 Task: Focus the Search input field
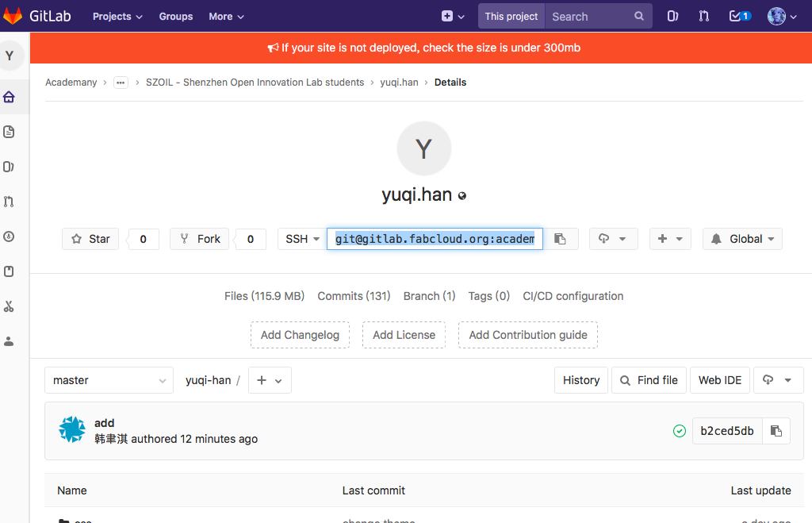coord(591,16)
